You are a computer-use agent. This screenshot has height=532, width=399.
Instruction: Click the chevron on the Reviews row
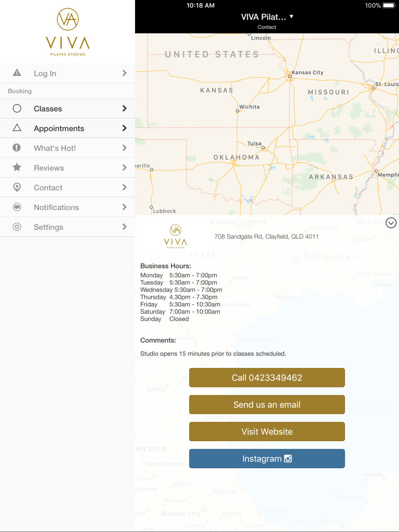coord(124,168)
